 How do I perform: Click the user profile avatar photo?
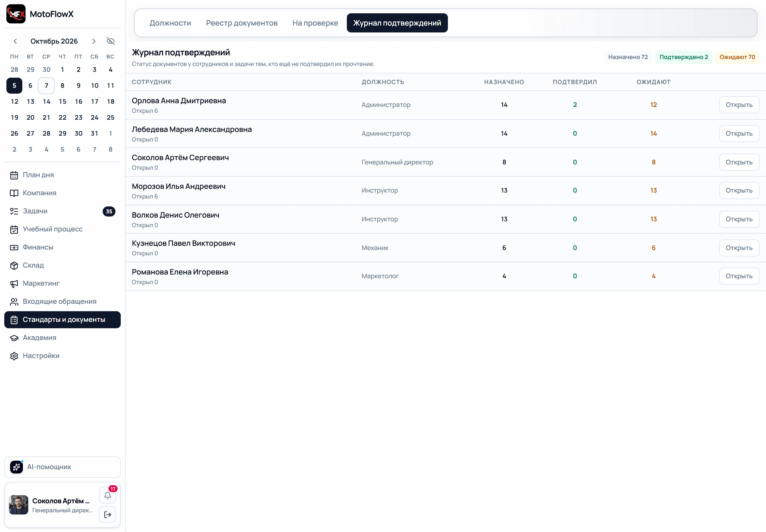(x=19, y=505)
